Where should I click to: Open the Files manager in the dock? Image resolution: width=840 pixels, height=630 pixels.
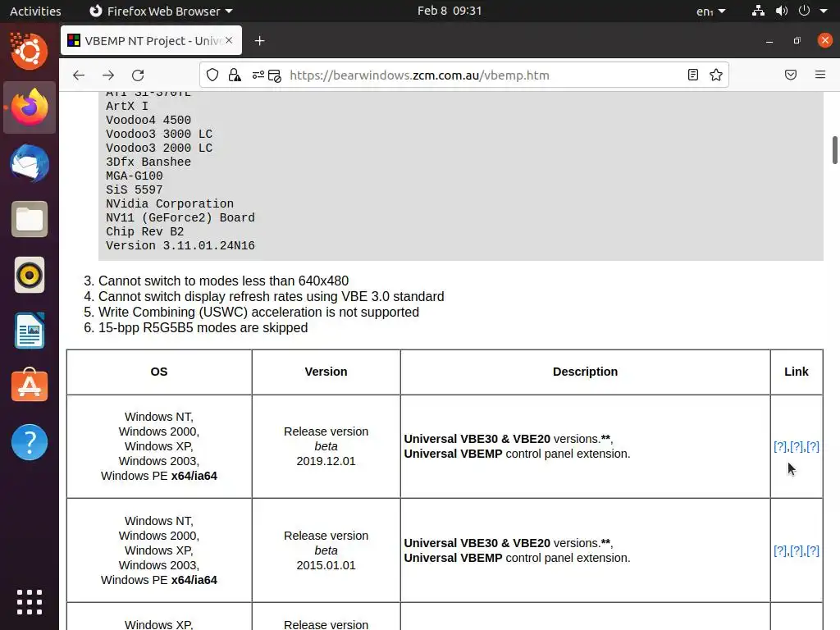click(x=30, y=219)
